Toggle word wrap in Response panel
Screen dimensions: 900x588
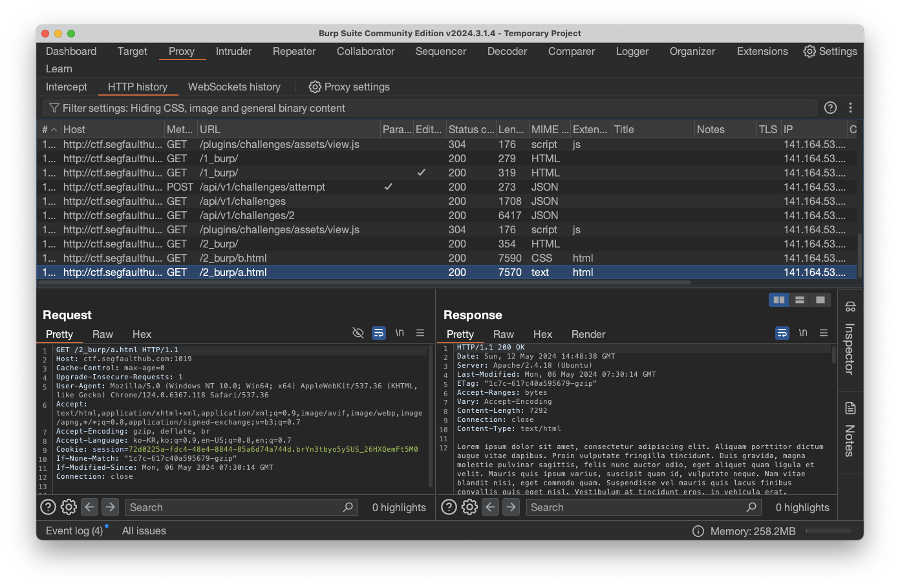782,333
